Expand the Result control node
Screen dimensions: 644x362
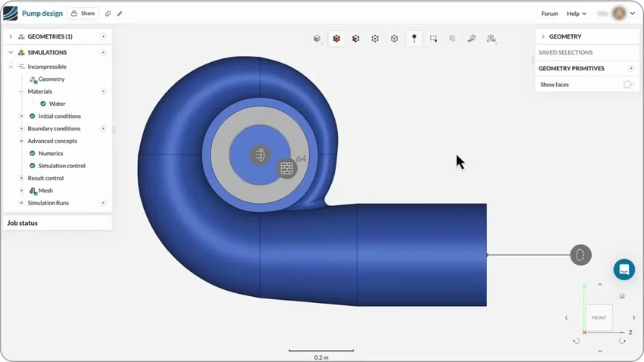pos(21,178)
